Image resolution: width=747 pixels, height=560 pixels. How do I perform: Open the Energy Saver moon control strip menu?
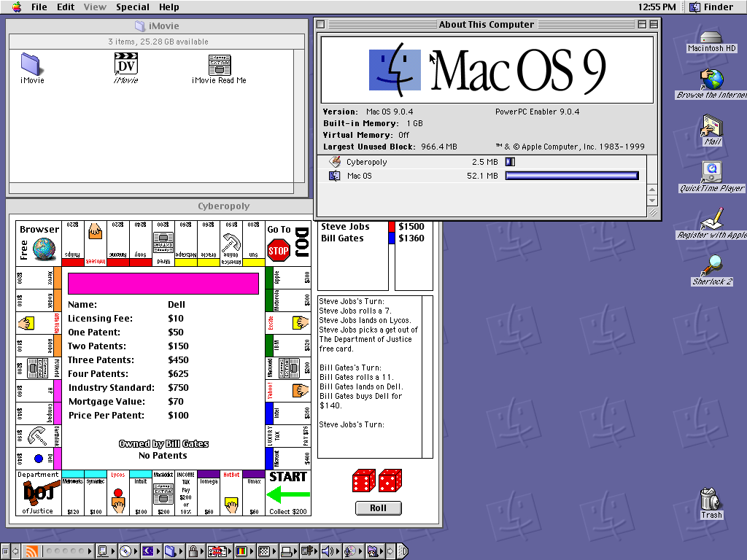150,551
